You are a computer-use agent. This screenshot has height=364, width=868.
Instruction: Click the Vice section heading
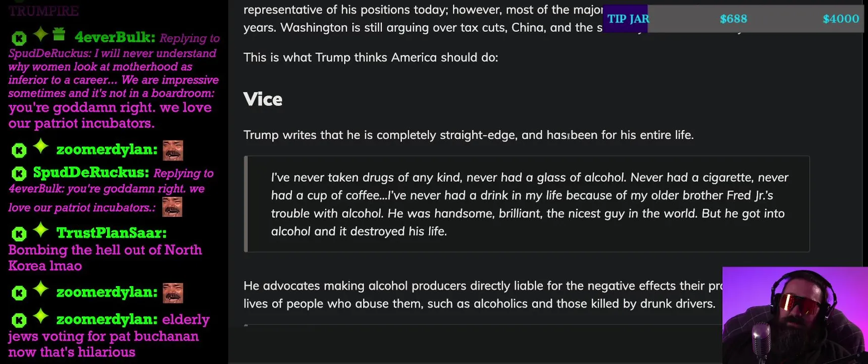coord(263,100)
